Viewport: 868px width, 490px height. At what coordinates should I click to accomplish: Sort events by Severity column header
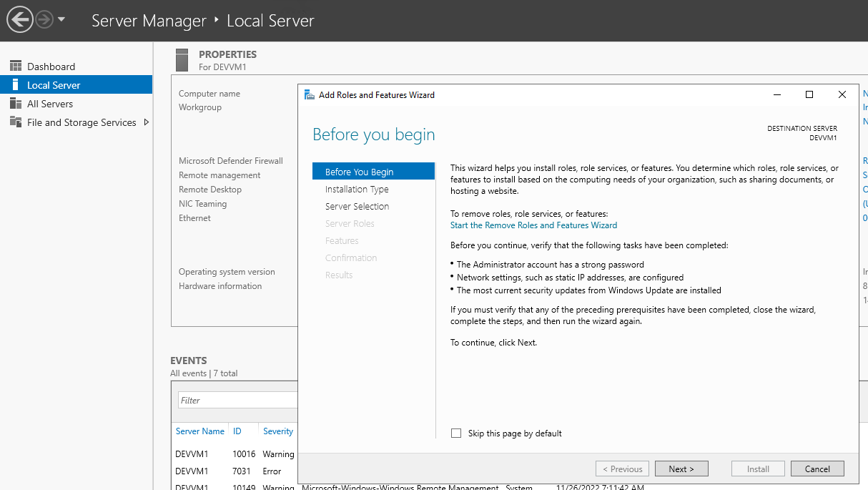278,431
